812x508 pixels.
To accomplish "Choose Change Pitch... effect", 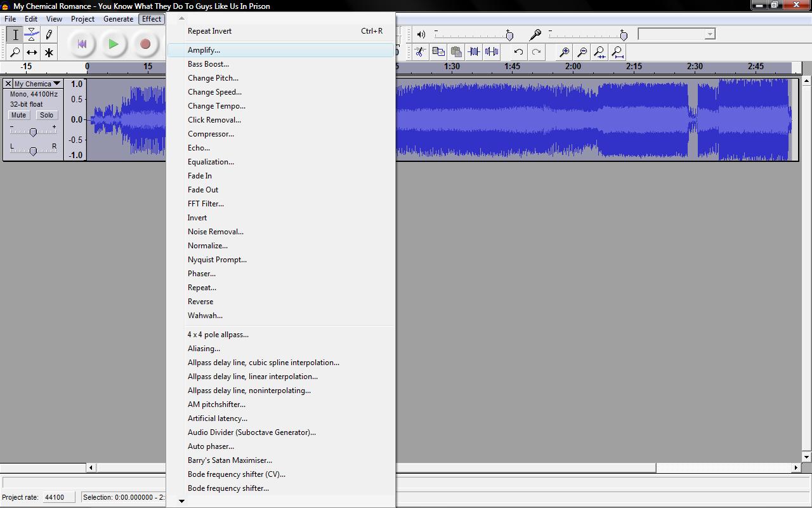I will pyautogui.click(x=281, y=78).
